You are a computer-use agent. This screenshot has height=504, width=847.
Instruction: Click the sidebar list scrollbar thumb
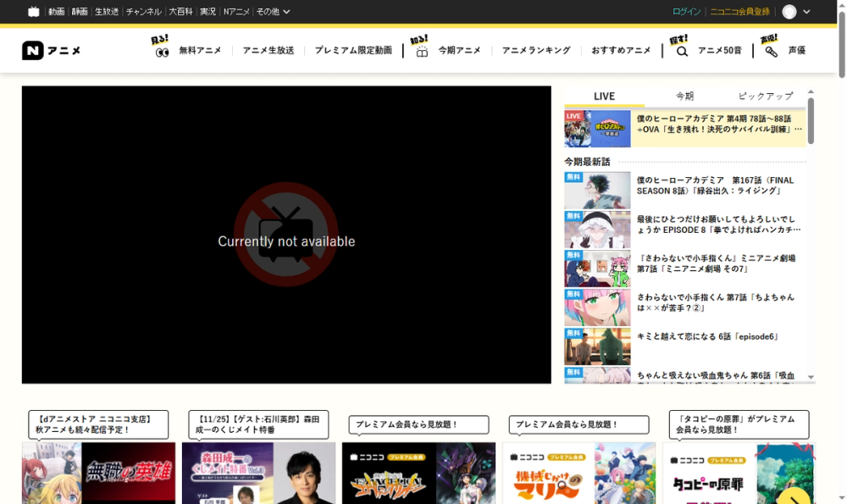point(811,121)
